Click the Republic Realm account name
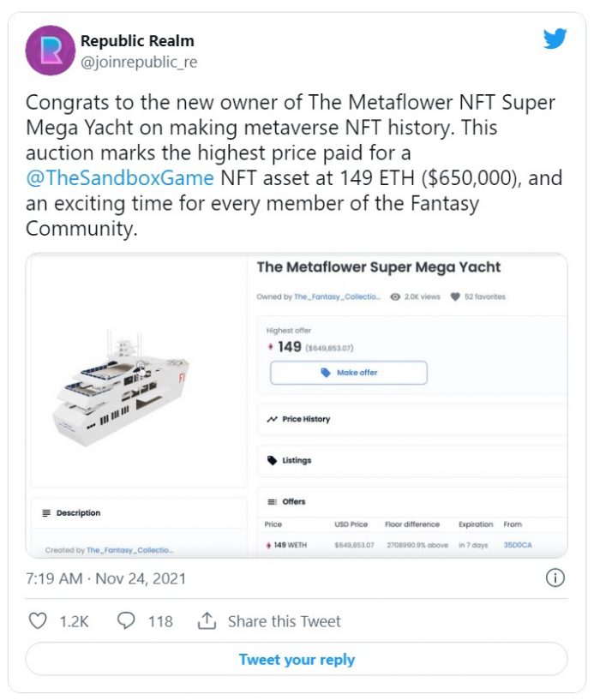600x700 pixels. pos(137,40)
